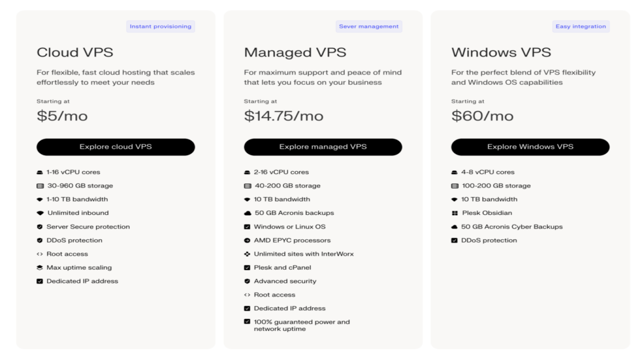This screenshot has width=644, height=362.
Task: Click the 30-960 GB storage icon
Action: (40, 186)
